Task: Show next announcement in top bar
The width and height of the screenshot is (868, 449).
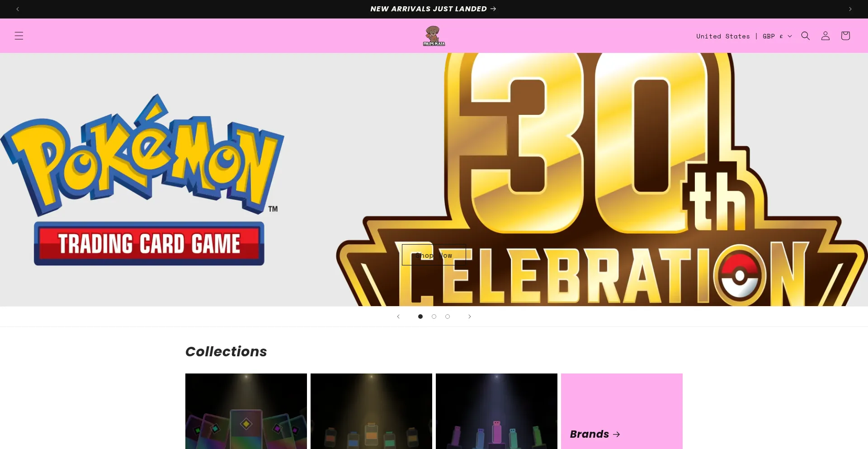Action: click(850, 9)
